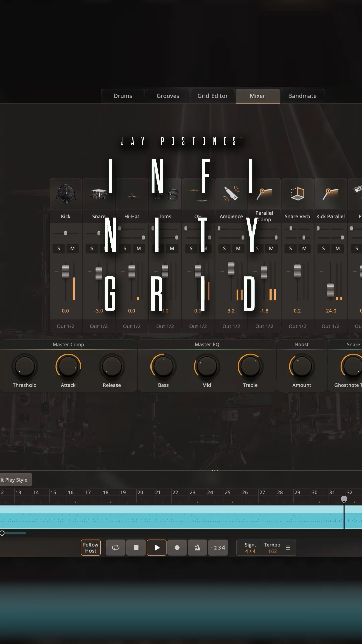Start playback with the play button
The width and height of the screenshot is (362, 644).
coord(157,548)
